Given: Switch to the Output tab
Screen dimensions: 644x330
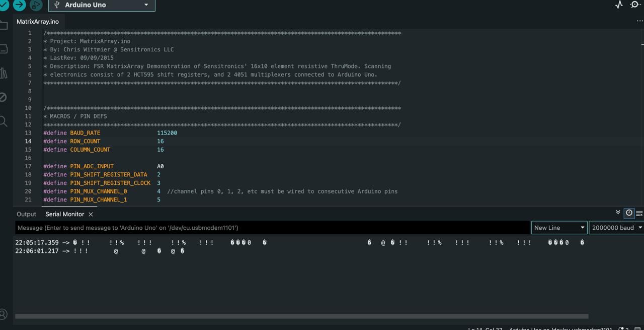Looking at the screenshot, I should (x=26, y=214).
